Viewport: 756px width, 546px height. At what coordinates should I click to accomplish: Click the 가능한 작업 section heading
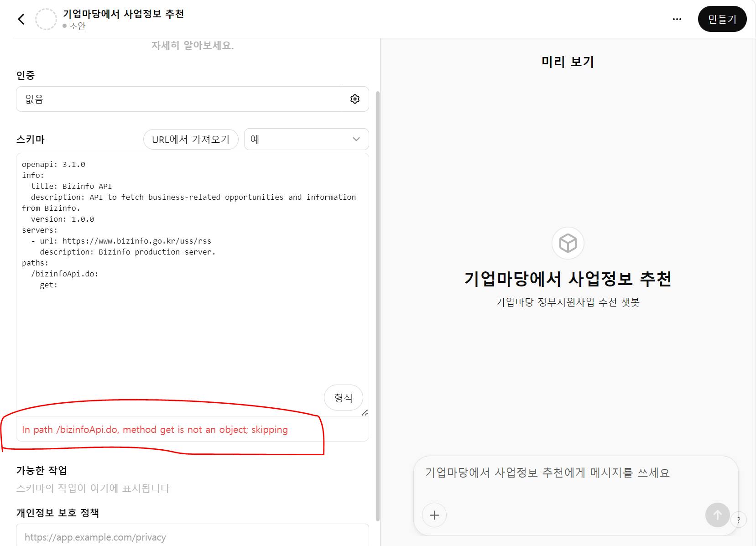42,470
